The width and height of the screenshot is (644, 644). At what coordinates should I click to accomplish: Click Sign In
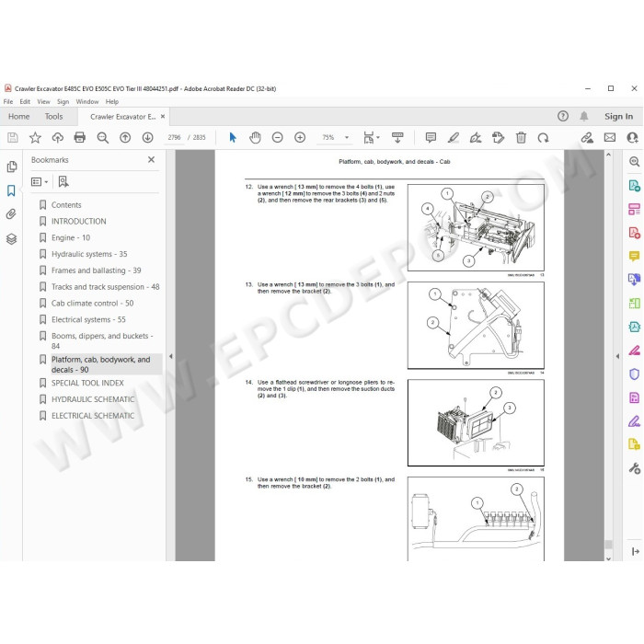(618, 116)
